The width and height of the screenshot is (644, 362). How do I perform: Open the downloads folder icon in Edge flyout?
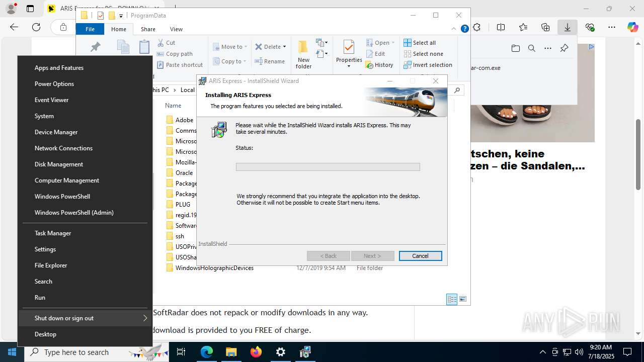[516, 48]
